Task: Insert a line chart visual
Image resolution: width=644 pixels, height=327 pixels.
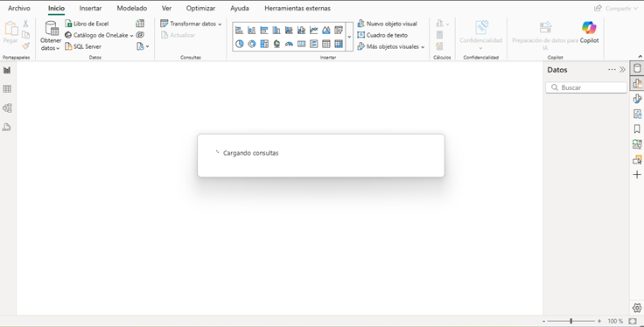Action: pyautogui.click(x=314, y=30)
